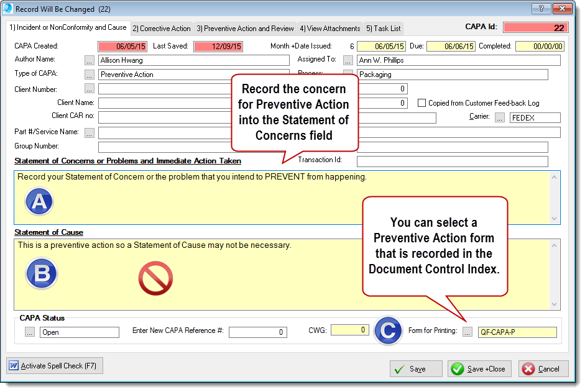Click the blue circle B marker icon

pos(40,273)
